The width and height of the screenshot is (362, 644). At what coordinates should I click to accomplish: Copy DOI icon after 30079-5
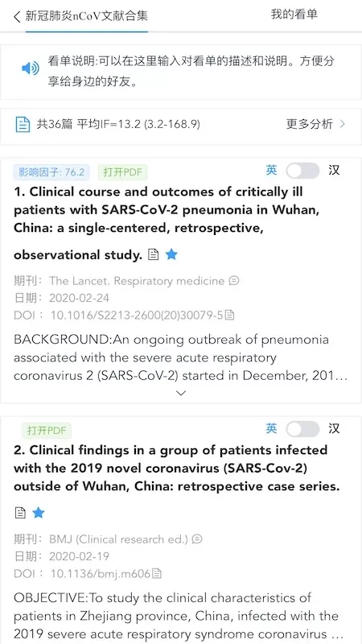230,316
